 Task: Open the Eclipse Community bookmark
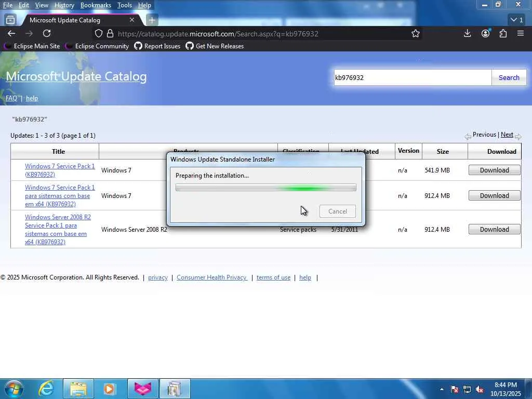pos(98,46)
